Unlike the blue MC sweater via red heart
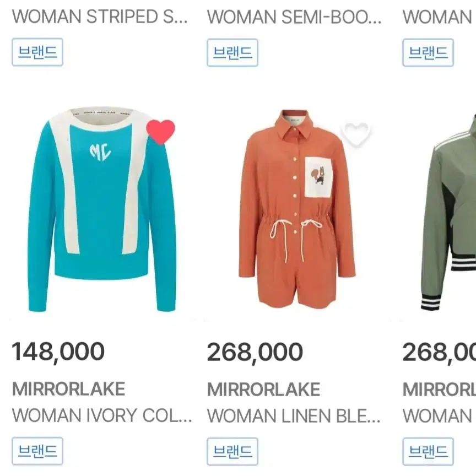Image resolution: width=476 pixels, height=476 pixels. coord(160,132)
